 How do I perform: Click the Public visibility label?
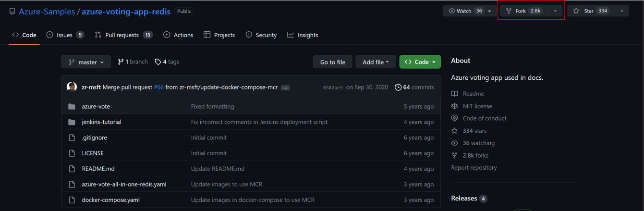[x=184, y=12]
